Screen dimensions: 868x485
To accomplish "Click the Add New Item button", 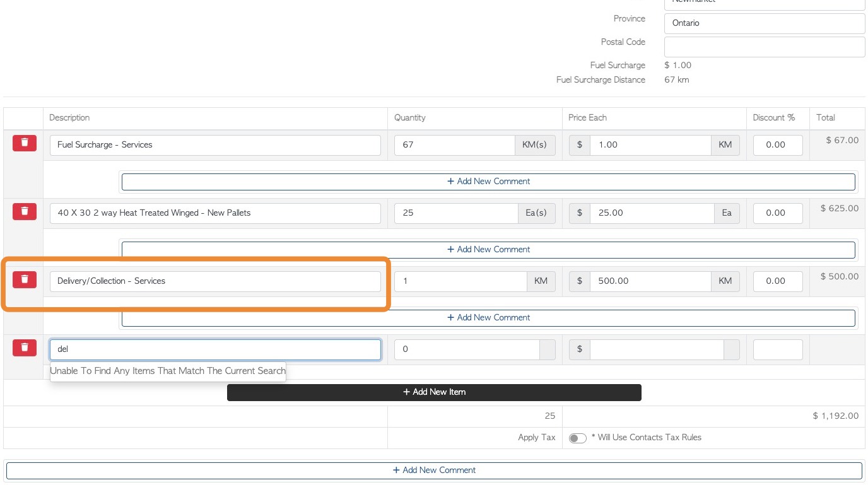I will [434, 392].
